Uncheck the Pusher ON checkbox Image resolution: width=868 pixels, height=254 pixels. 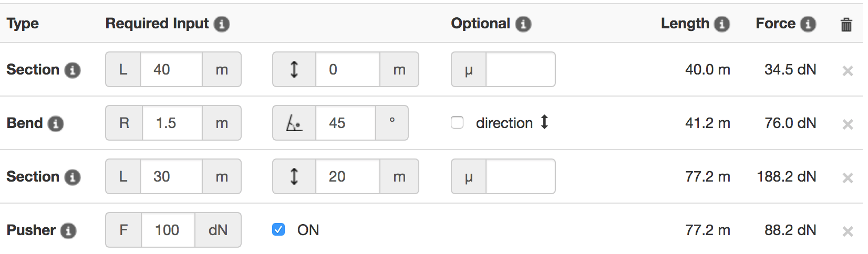(278, 229)
